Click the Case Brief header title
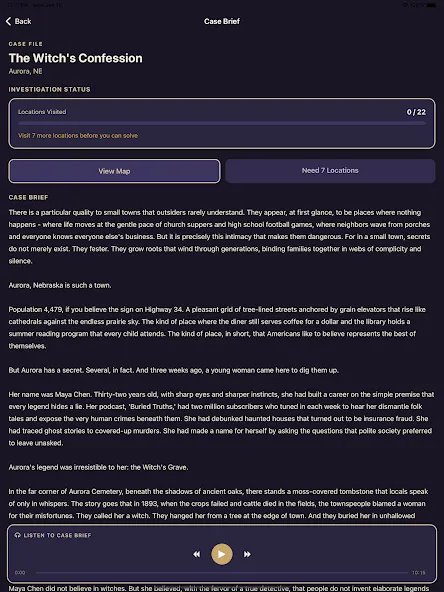444x592 pixels. pyautogui.click(x=222, y=22)
